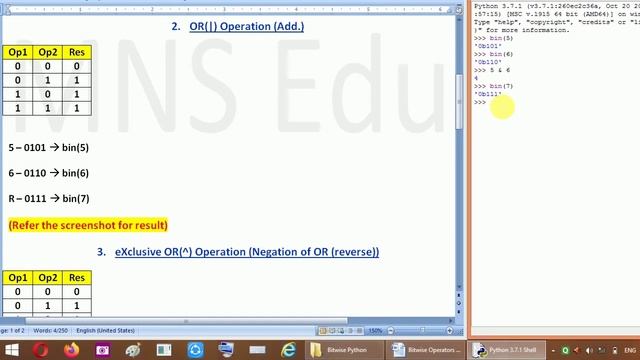640x360 pixels.
Task: Click Op1 header in OR table
Action: pos(18,52)
